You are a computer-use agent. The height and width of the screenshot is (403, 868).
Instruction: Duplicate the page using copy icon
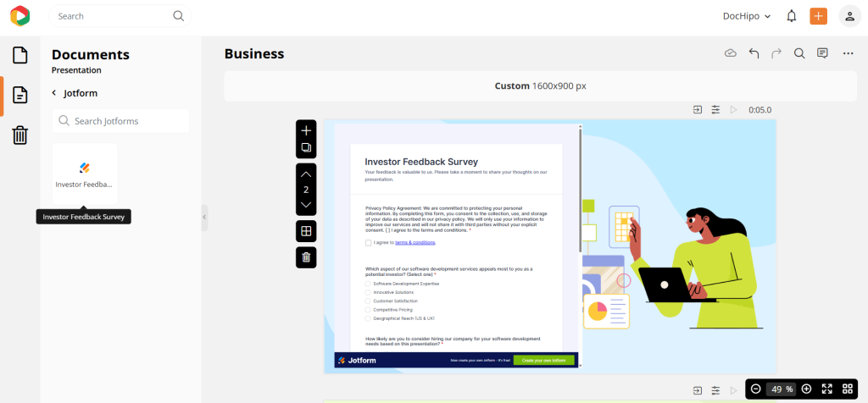pyautogui.click(x=306, y=148)
